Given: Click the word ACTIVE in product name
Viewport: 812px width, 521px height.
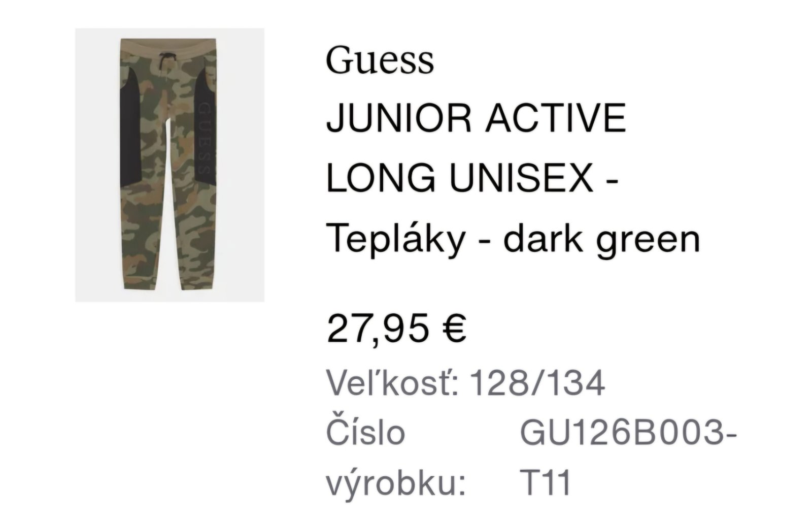Looking at the screenshot, I should (x=556, y=118).
